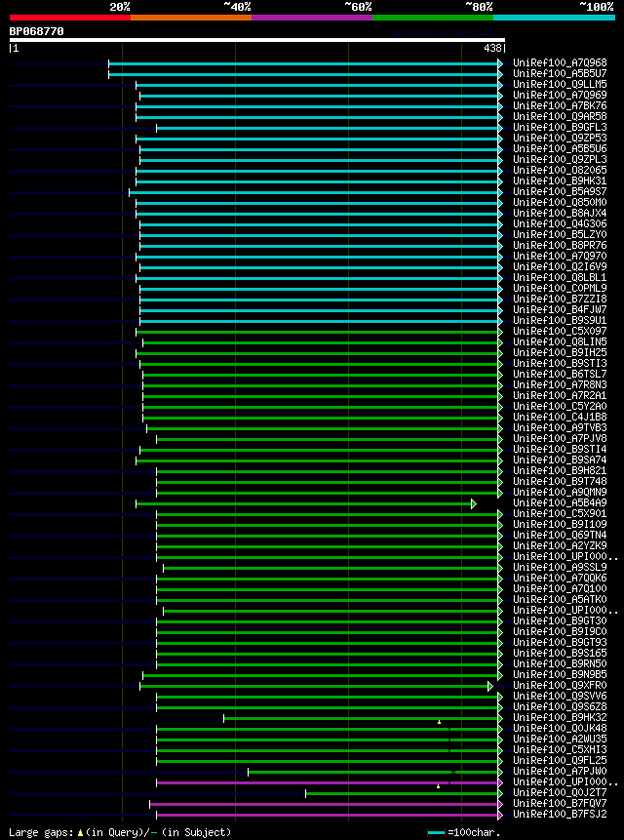Select the UniRef100_B9S165 label

[x=560, y=653]
